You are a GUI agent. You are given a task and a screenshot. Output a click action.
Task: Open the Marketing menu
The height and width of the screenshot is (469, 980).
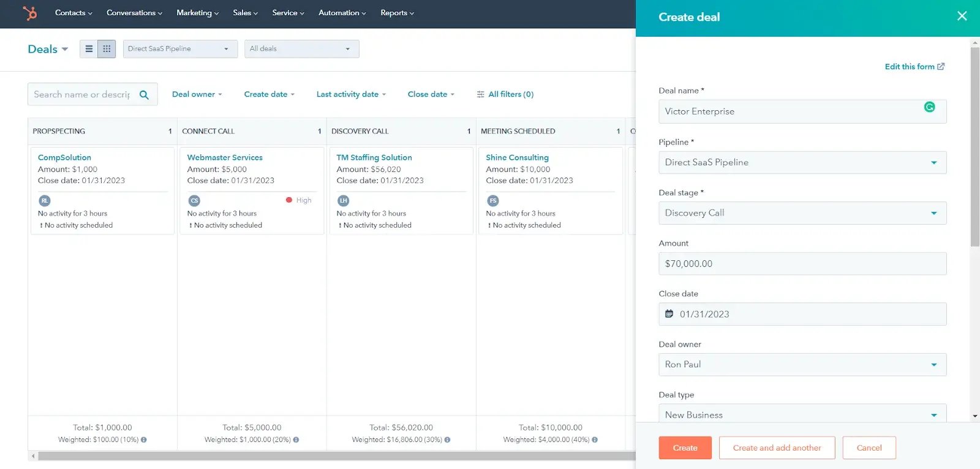pyautogui.click(x=197, y=13)
